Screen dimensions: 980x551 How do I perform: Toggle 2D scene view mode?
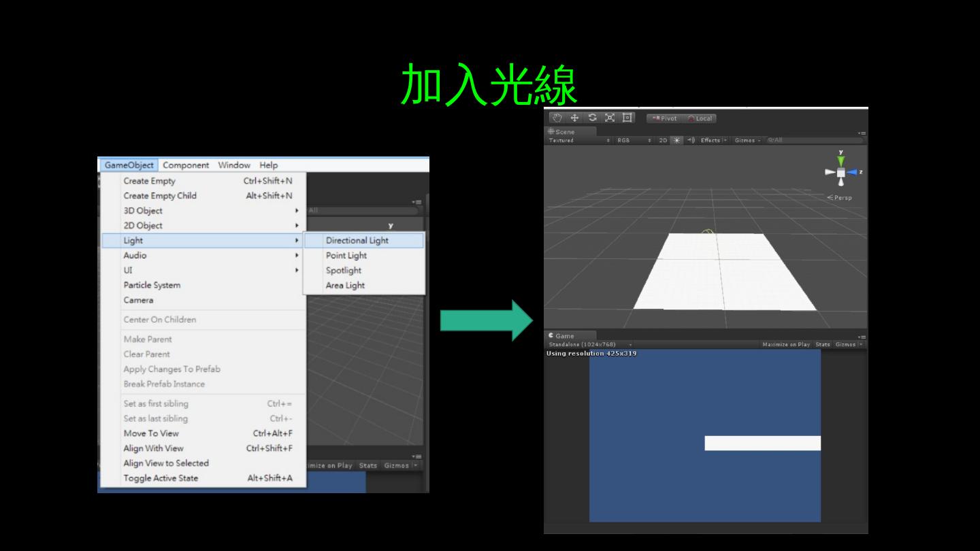(x=663, y=140)
